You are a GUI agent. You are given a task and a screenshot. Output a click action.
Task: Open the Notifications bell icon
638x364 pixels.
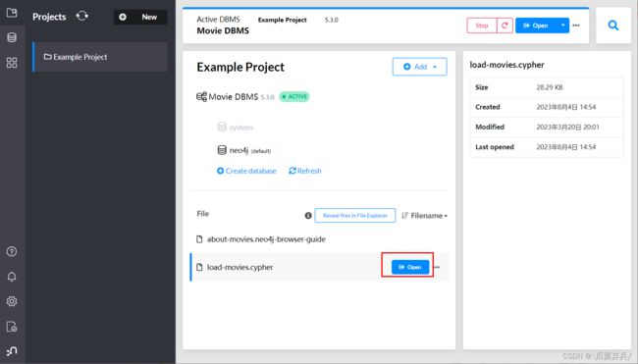(x=12, y=277)
